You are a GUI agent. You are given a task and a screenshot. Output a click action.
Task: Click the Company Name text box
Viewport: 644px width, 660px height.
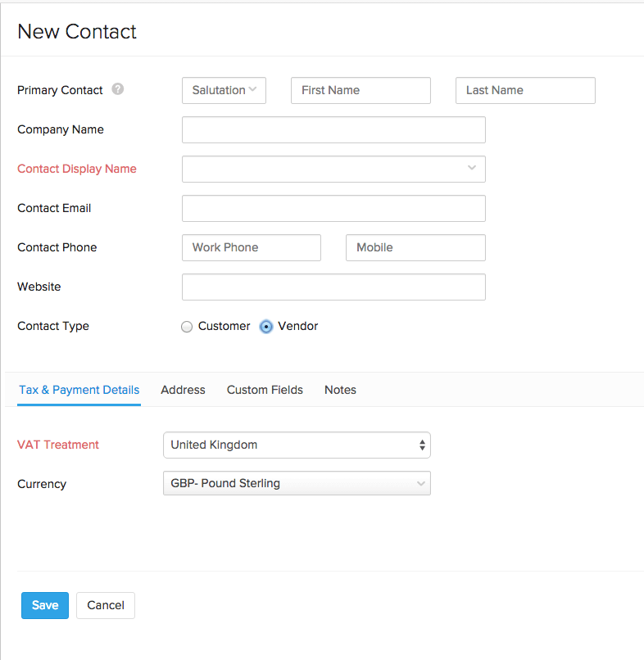[x=333, y=129]
